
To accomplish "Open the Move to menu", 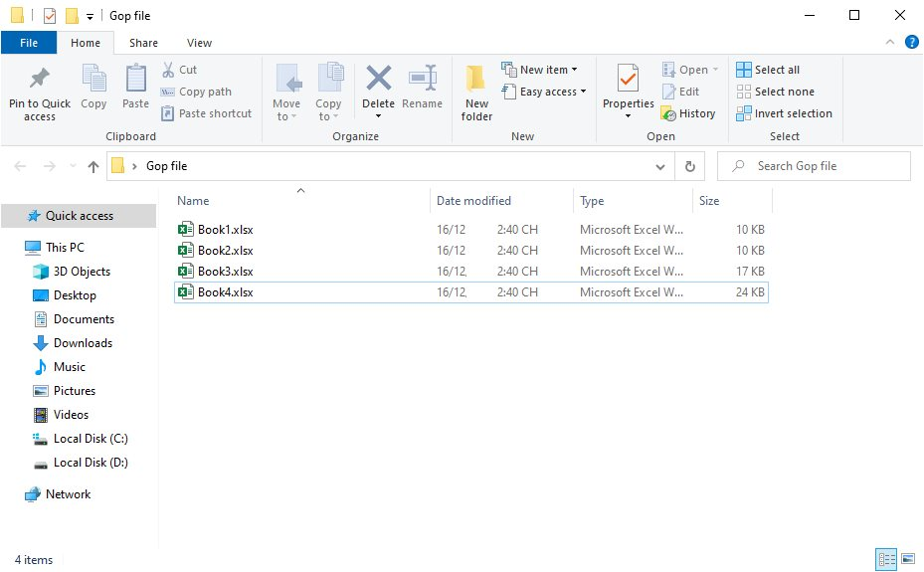I will point(286,93).
